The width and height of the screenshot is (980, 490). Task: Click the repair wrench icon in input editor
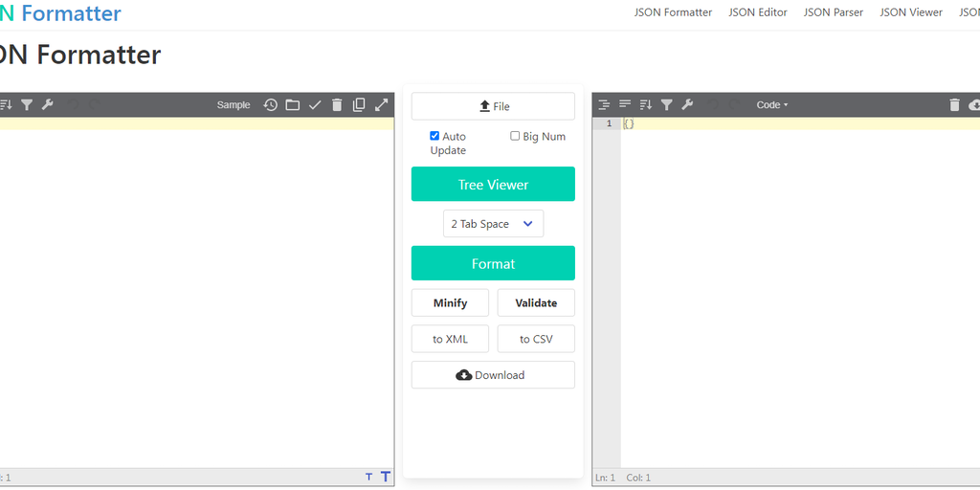48,105
